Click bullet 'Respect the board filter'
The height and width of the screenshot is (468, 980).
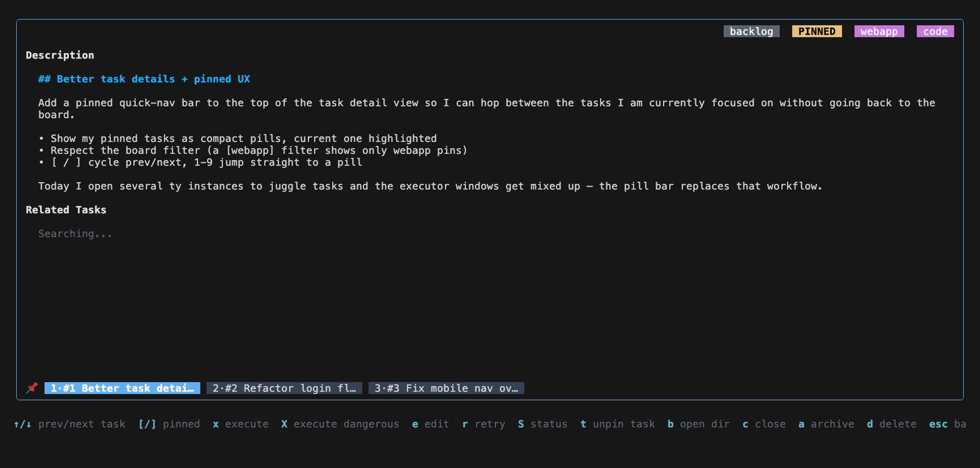point(253,150)
